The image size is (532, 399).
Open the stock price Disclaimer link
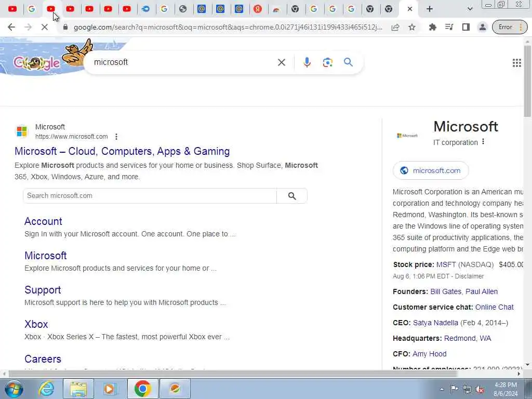coord(469,276)
